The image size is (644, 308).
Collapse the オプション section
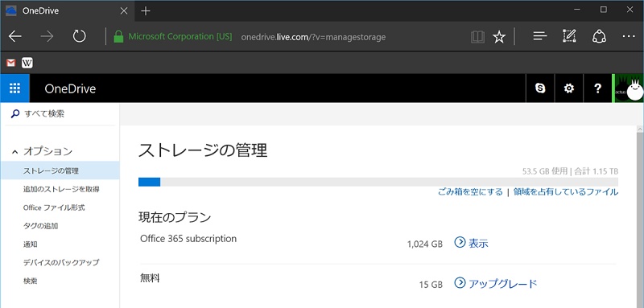15,152
